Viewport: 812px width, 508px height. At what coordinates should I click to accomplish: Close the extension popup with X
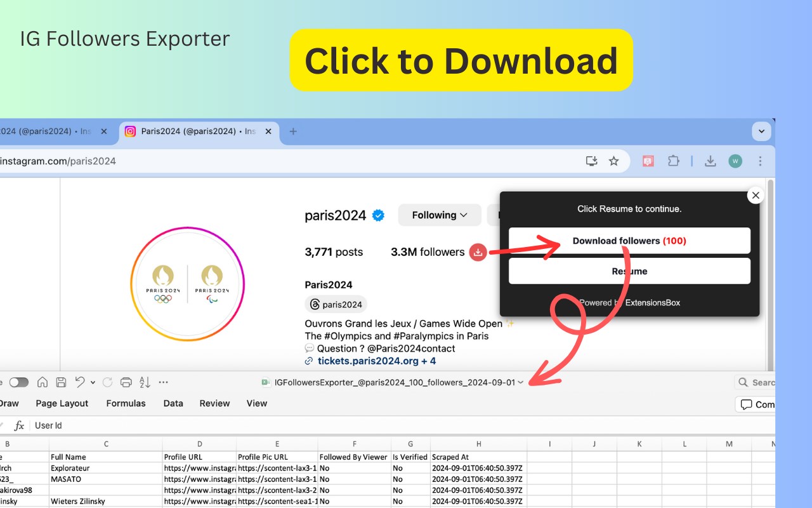[755, 196]
